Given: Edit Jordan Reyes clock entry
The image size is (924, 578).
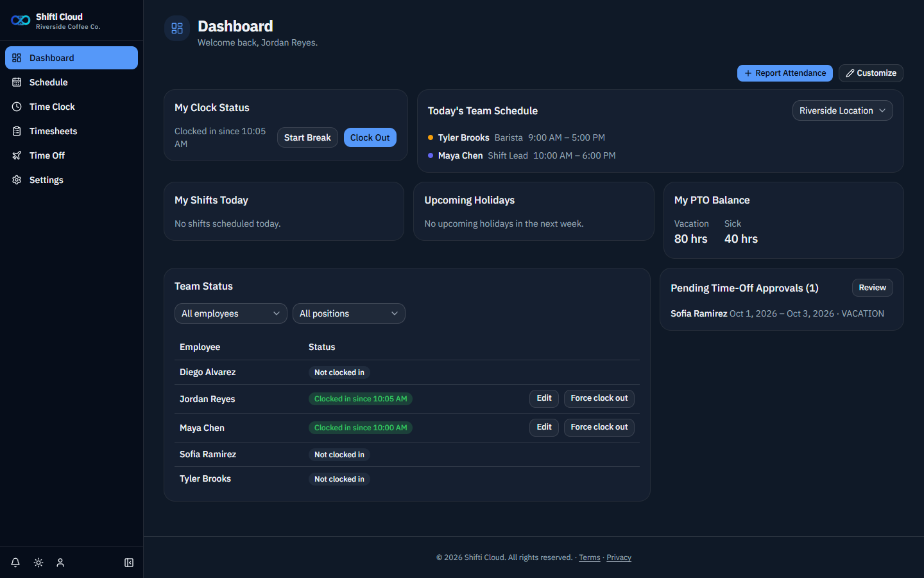Looking at the screenshot, I should click(544, 398).
